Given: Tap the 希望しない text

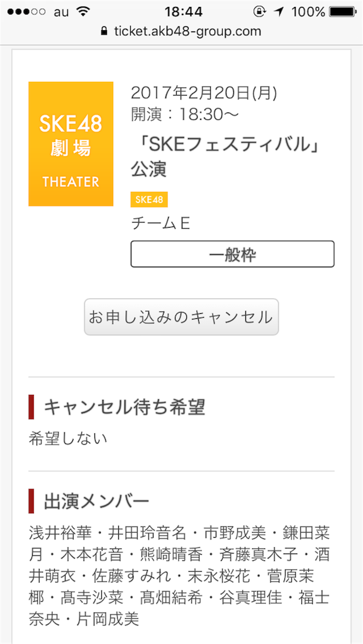Looking at the screenshot, I should pos(68,438).
